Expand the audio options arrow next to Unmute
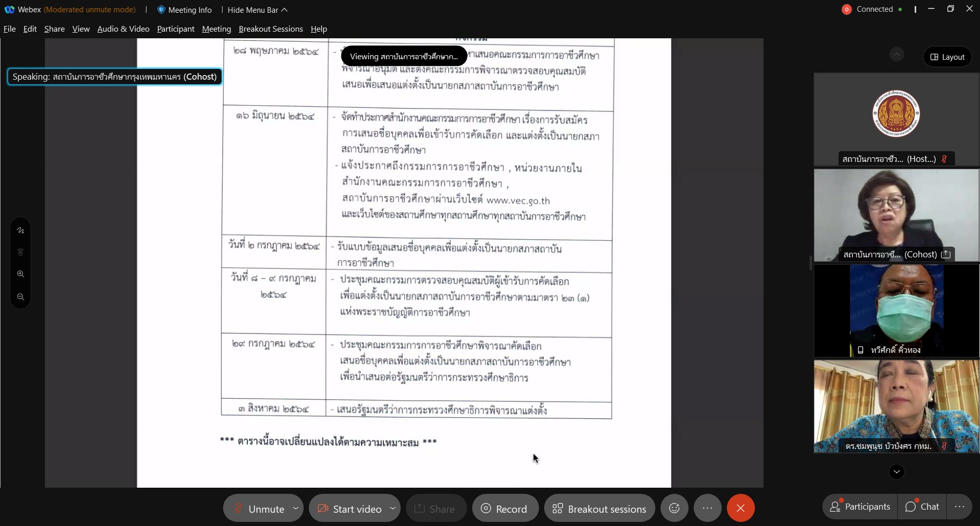980x526 pixels. pyautogui.click(x=296, y=508)
